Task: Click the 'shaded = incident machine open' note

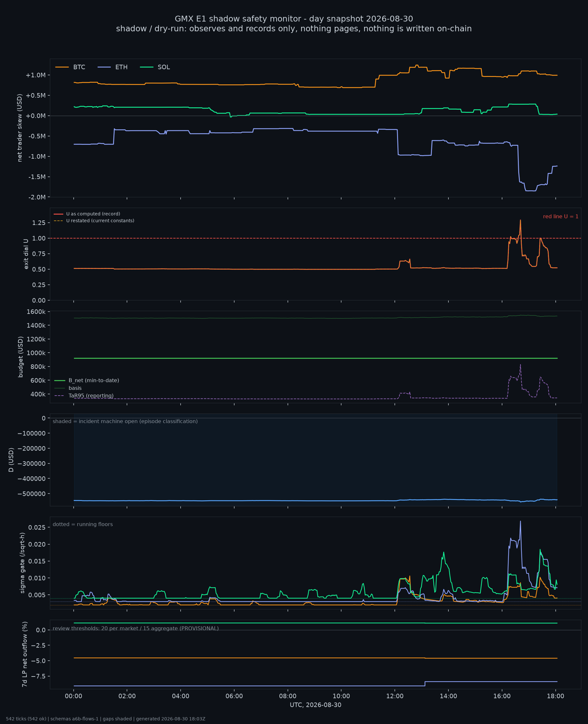Action: [x=125, y=421]
